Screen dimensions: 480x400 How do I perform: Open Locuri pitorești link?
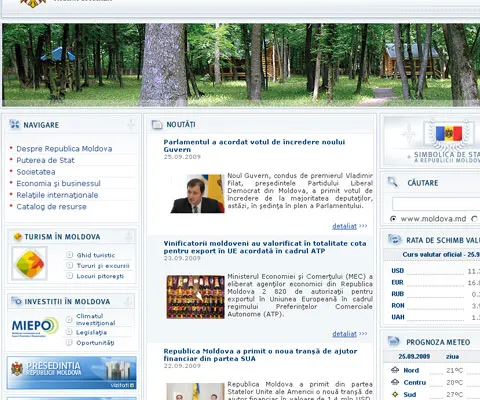click(x=100, y=276)
